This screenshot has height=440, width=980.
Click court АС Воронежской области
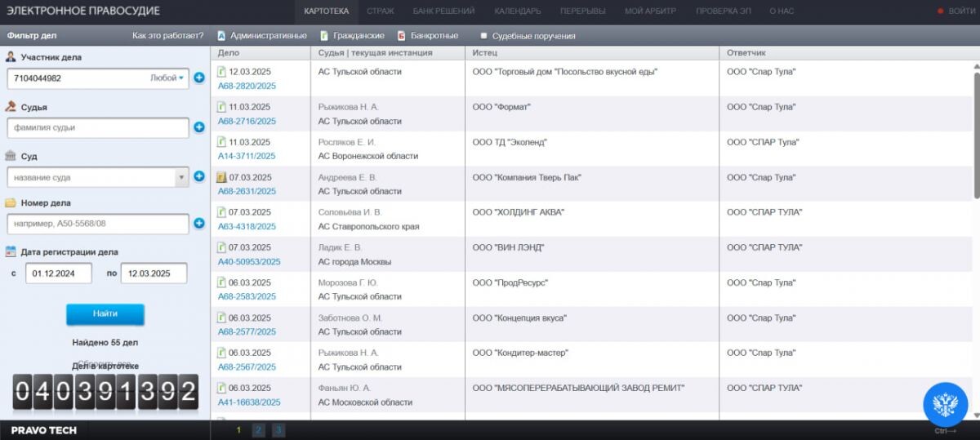pyautogui.click(x=368, y=156)
